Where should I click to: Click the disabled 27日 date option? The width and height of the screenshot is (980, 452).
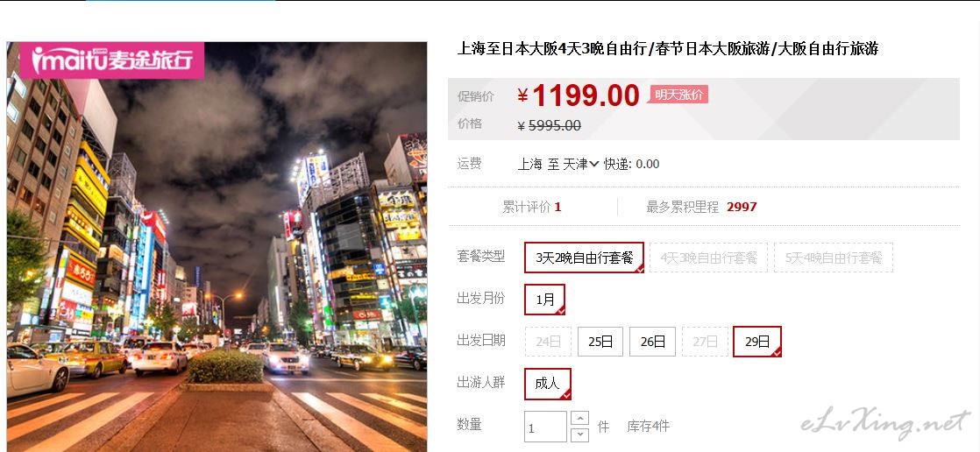pyautogui.click(x=705, y=342)
